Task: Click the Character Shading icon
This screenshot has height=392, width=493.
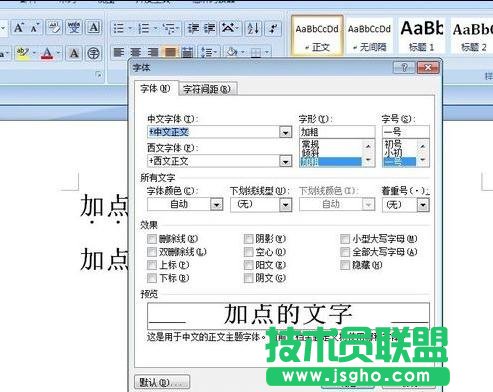Action: point(74,53)
